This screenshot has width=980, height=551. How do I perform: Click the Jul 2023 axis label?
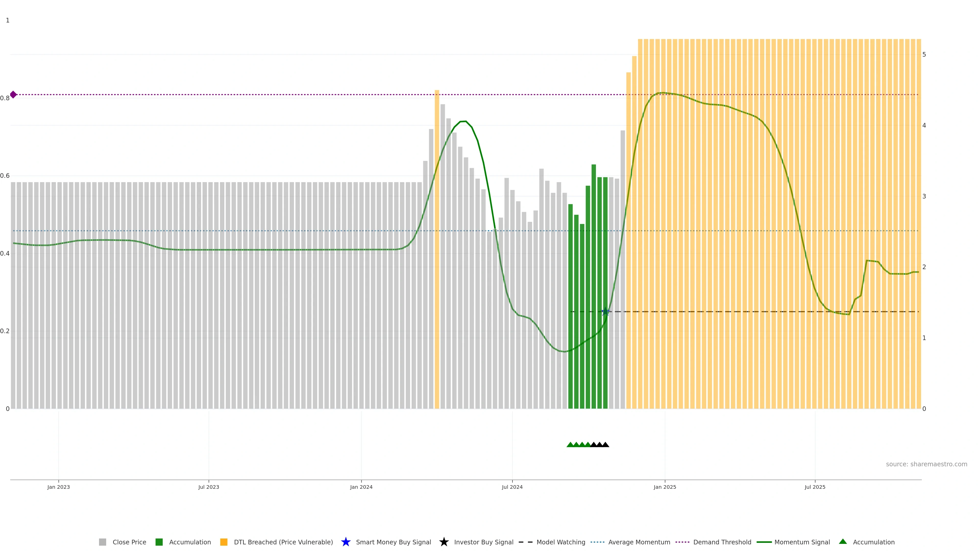(x=209, y=487)
